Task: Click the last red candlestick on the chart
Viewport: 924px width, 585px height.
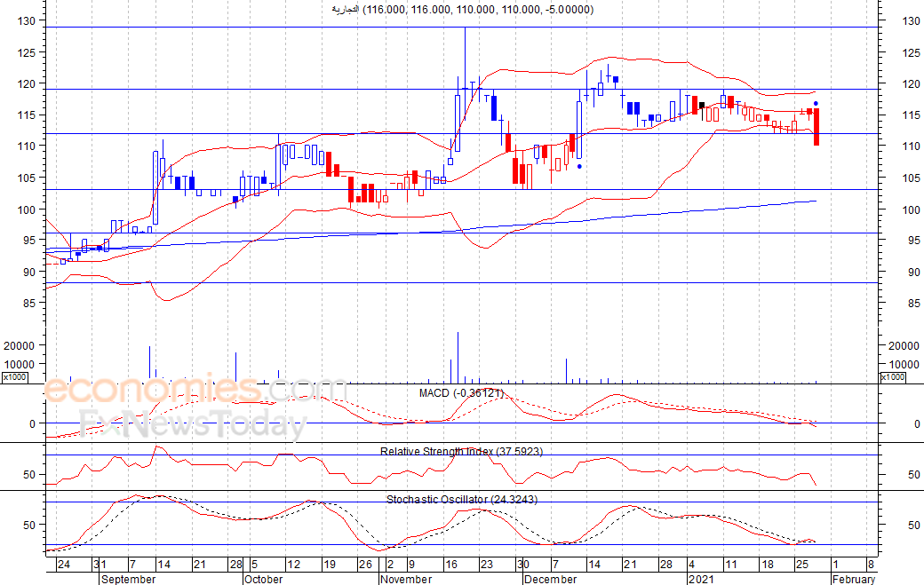Action: click(x=816, y=127)
